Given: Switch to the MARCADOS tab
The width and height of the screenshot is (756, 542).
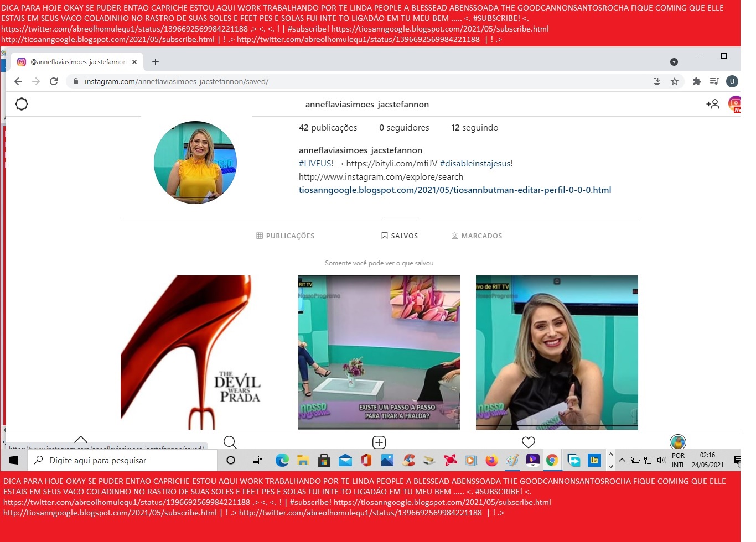Looking at the screenshot, I should click(x=477, y=236).
